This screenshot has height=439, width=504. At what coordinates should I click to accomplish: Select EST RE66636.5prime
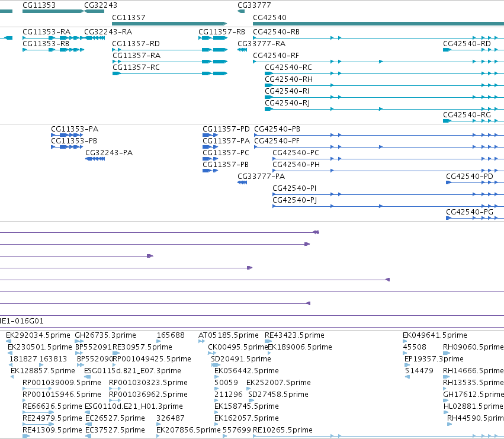point(52,407)
